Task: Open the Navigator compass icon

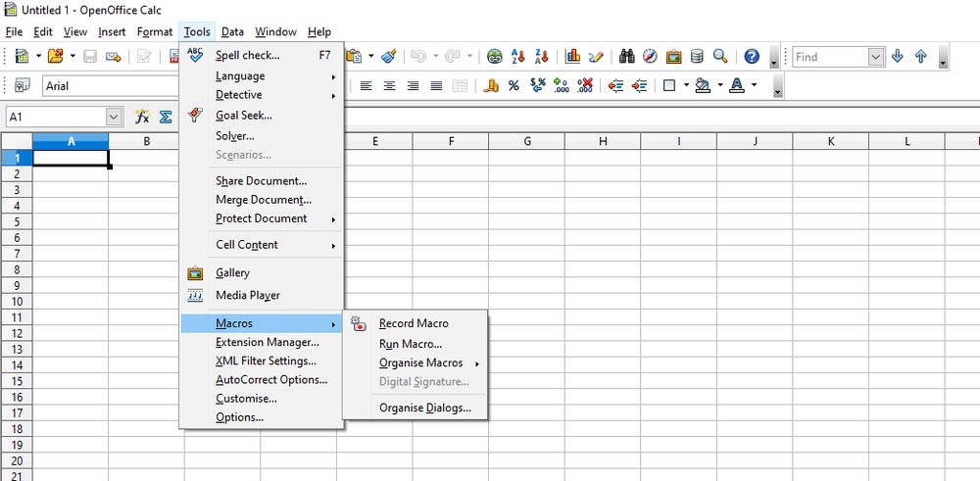Action: point(650,57)
